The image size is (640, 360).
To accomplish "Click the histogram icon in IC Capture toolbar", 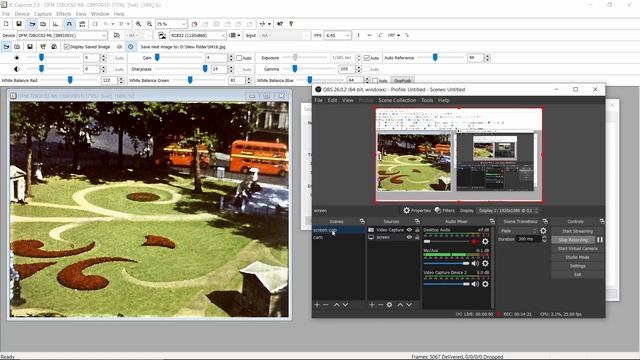I will tap(56, 24).
